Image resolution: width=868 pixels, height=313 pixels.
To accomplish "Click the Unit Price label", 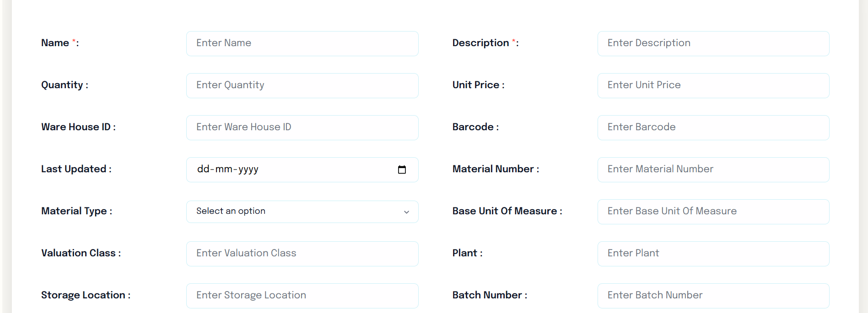I will pyautogui.click(x=479, y=85).
